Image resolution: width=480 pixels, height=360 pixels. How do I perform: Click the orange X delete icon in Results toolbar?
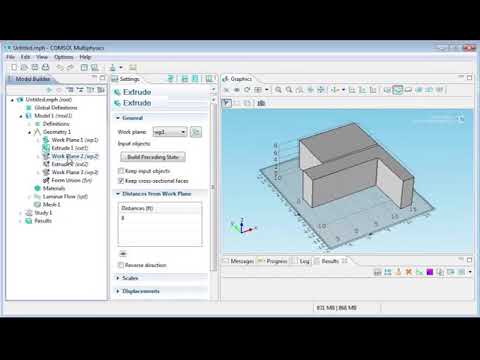coord(408,272)
